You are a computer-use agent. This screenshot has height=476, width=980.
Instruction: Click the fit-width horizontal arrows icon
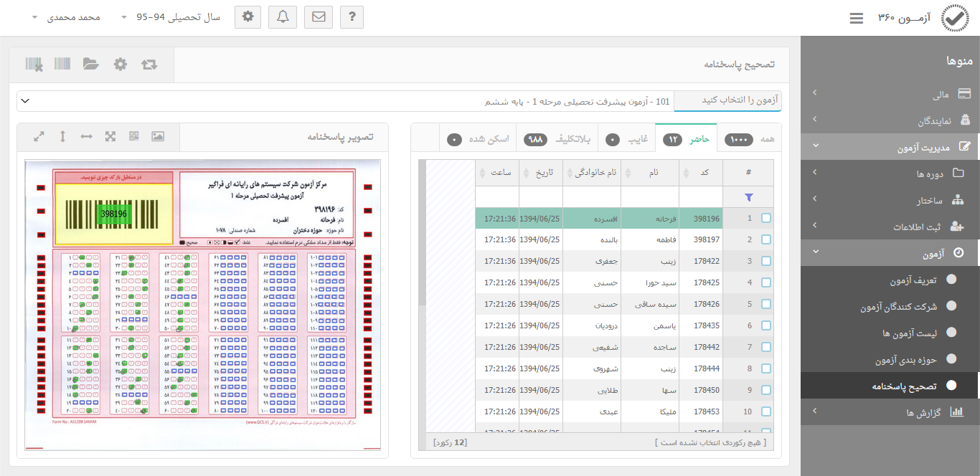tap(86, 136)
